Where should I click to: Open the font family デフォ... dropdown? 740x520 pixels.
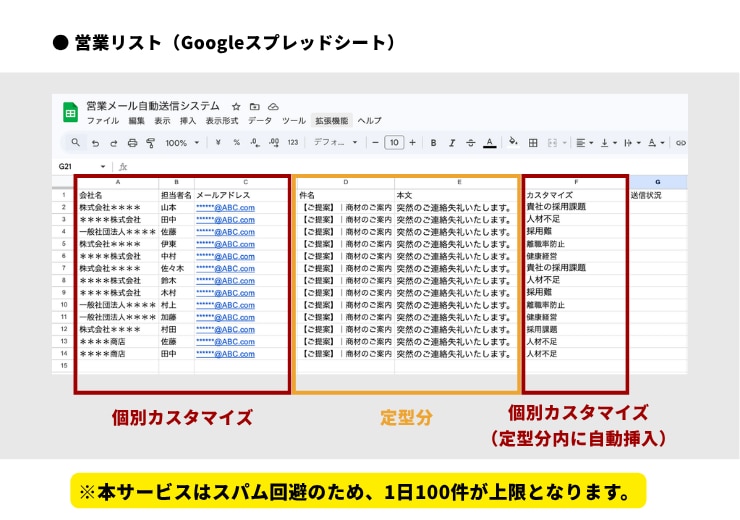[x=335, y=142]
